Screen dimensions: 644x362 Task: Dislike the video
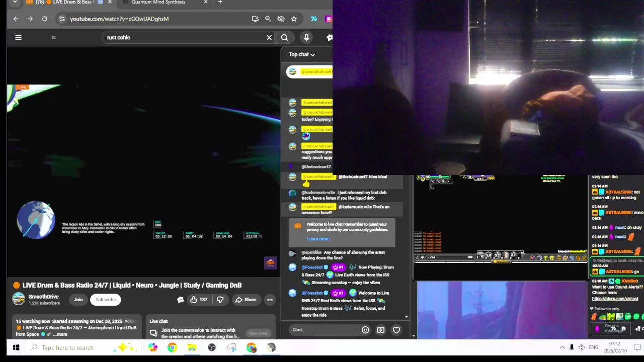coord(220,300)
